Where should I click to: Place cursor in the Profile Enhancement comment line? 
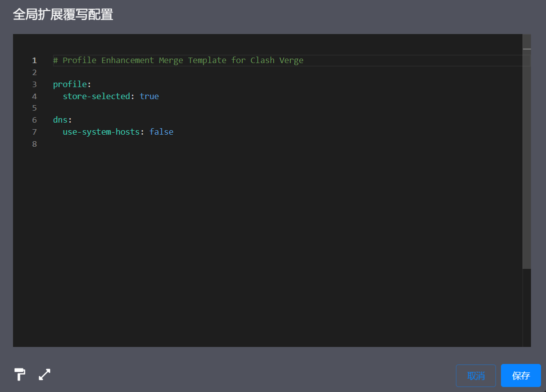[x=178, y=60]
